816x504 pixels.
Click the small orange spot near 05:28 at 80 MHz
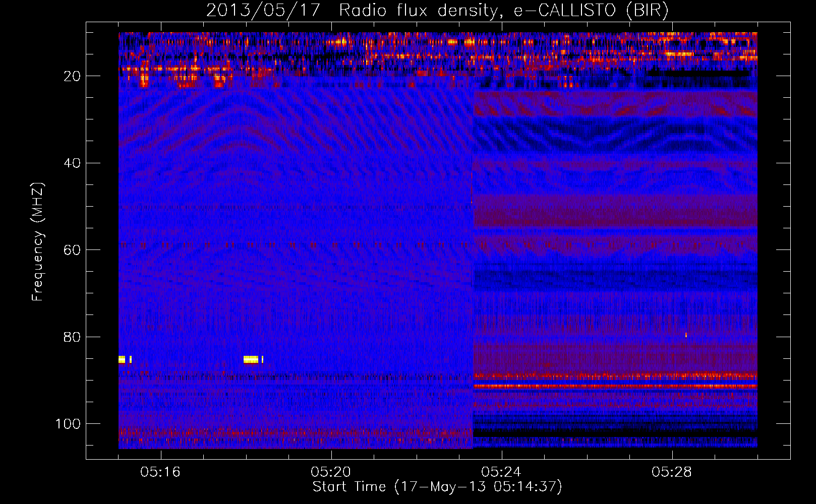(686, 335)
